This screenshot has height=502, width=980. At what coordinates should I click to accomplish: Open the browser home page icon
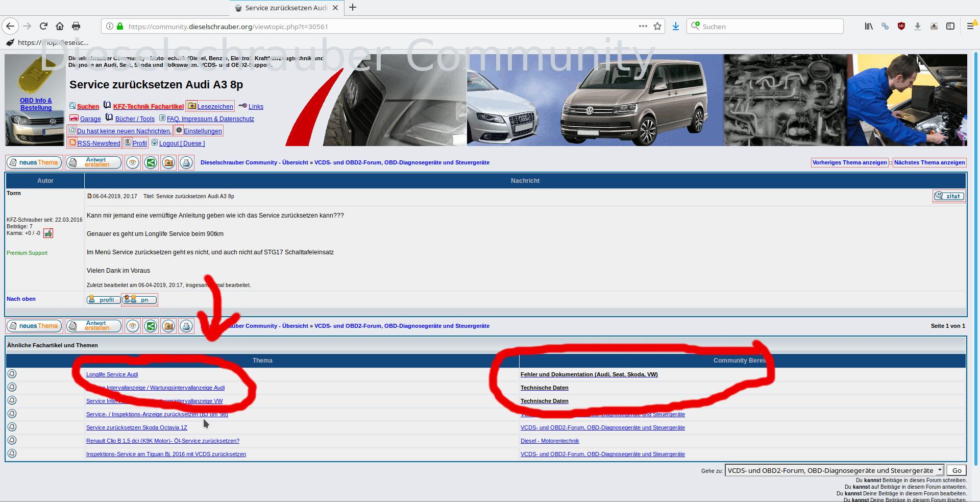click(x=60, y=26)
